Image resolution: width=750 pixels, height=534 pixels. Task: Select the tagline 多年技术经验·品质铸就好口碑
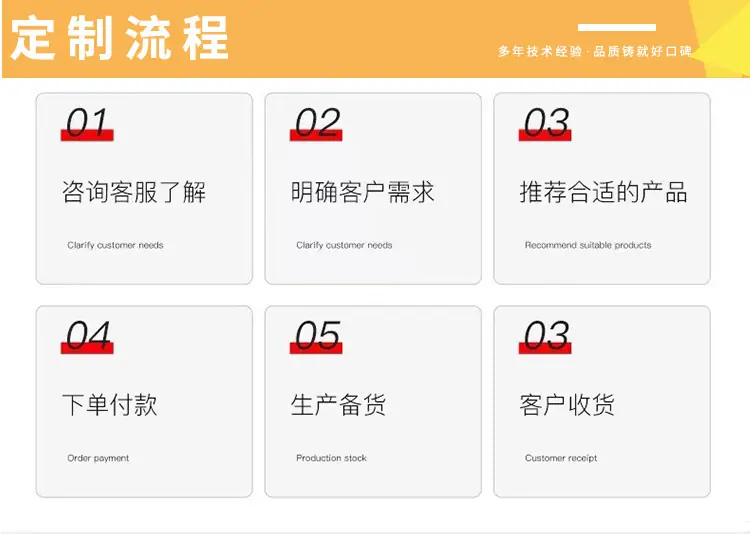point(595,51)
